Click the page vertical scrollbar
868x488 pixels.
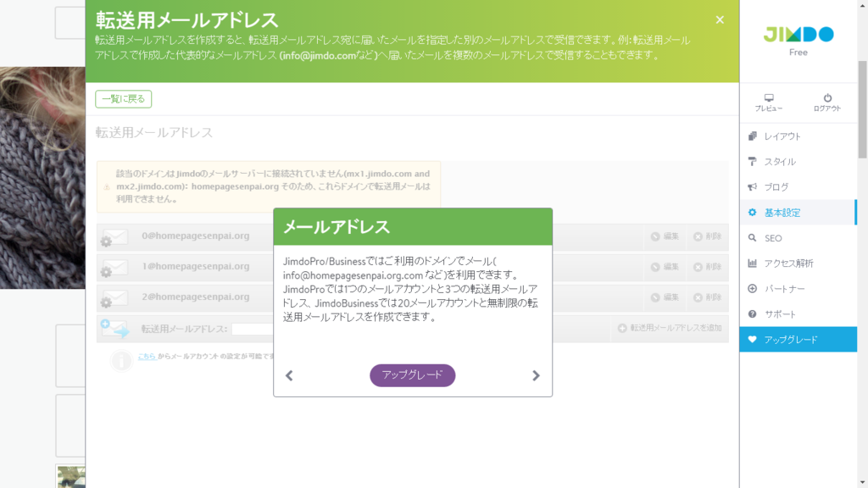[862, 110]
